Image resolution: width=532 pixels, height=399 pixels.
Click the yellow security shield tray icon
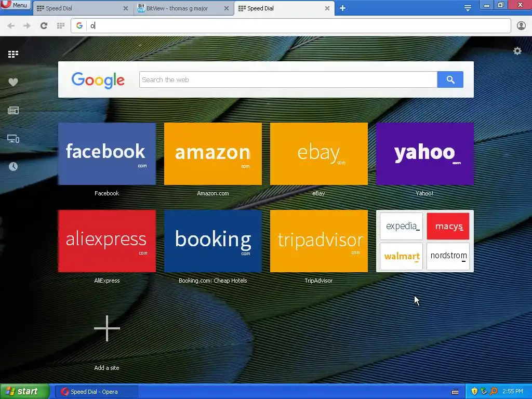(474, 392)
